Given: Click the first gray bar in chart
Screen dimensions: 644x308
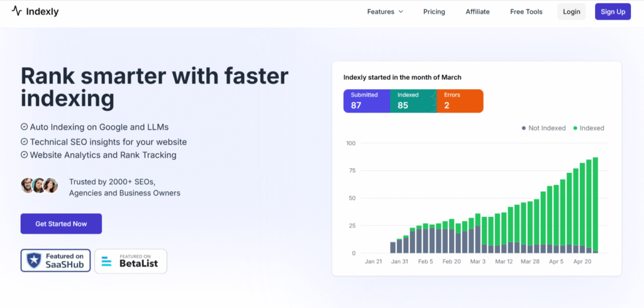Looking at the screenshot, I should pos(392,248).
